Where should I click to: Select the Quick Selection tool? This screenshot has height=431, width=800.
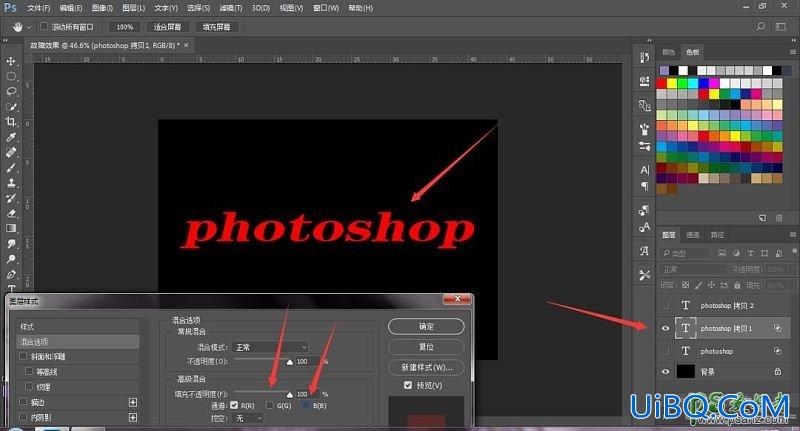point(11,107)
